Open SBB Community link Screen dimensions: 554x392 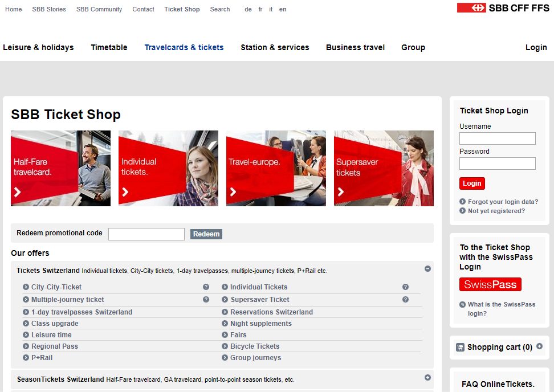[99, 9]
